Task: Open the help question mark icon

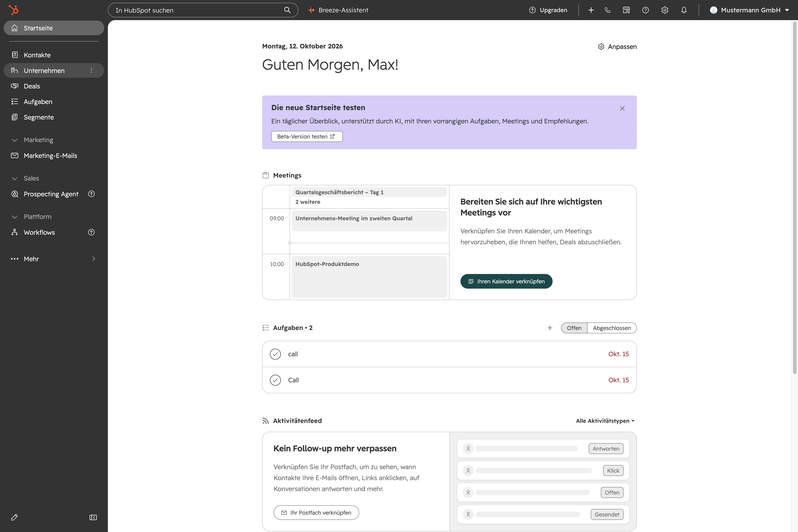Action: 645,10
